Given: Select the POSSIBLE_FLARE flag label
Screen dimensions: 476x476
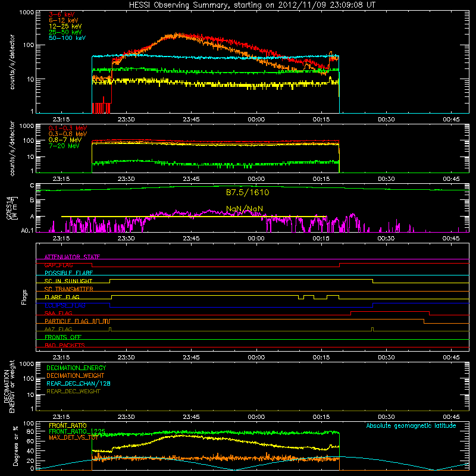Looking at the screenshot, I should pos(69,273).
